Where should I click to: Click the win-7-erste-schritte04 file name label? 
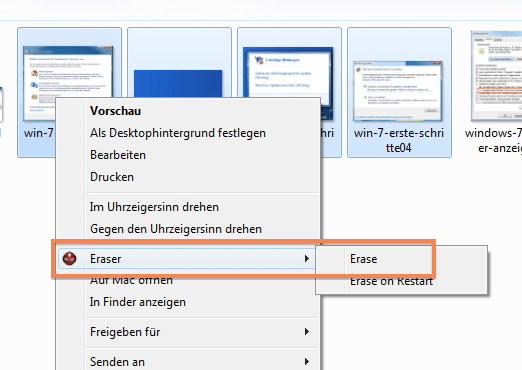399,140
